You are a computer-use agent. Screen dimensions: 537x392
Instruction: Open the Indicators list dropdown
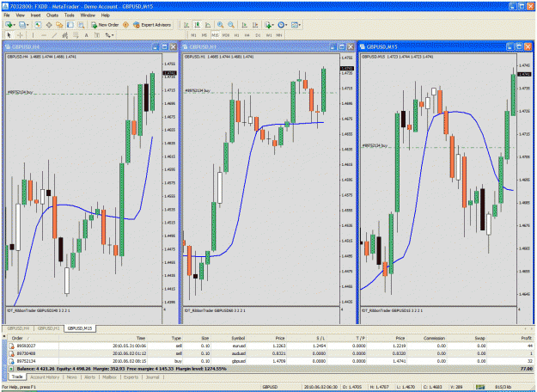[269, 25]
